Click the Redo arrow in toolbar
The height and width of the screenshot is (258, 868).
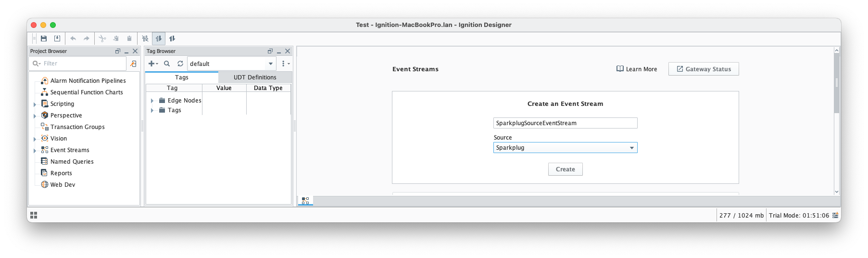[87, 39]
